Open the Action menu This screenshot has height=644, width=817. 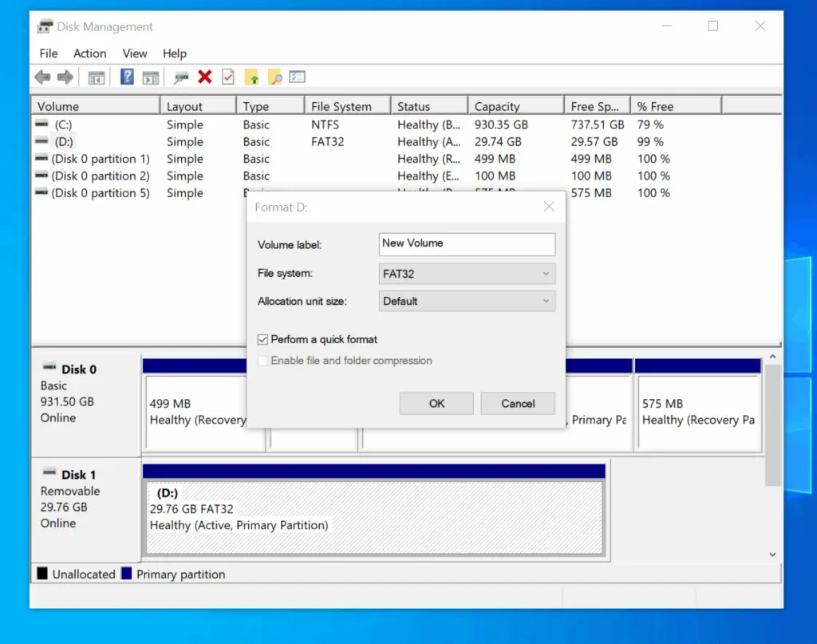pyautogui.click(x=89, y=53)
